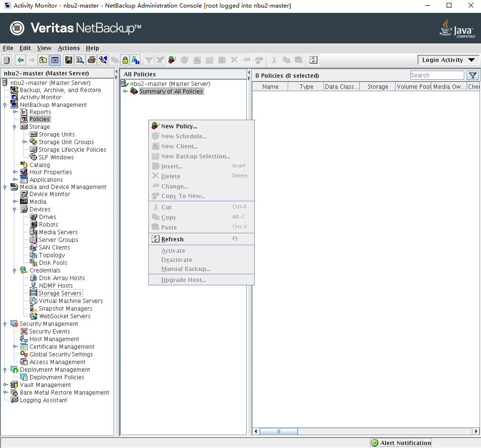This screenshot has width=481, height=448.
Task: Select Storage Servers in the tree
Action: click(x=60, y=293)
